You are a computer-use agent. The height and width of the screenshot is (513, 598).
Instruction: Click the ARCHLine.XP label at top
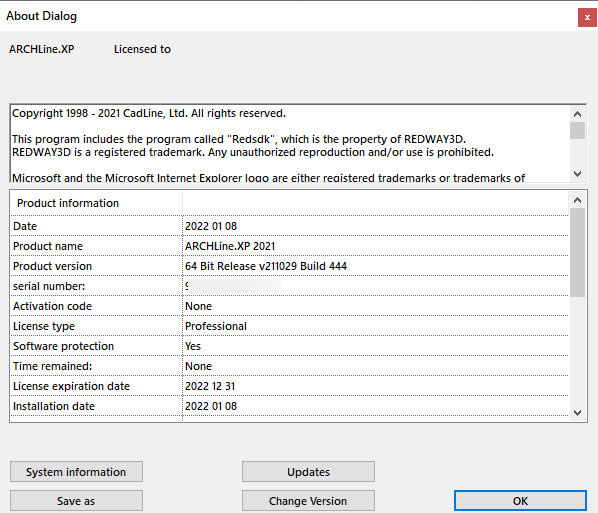click(42, 49)
